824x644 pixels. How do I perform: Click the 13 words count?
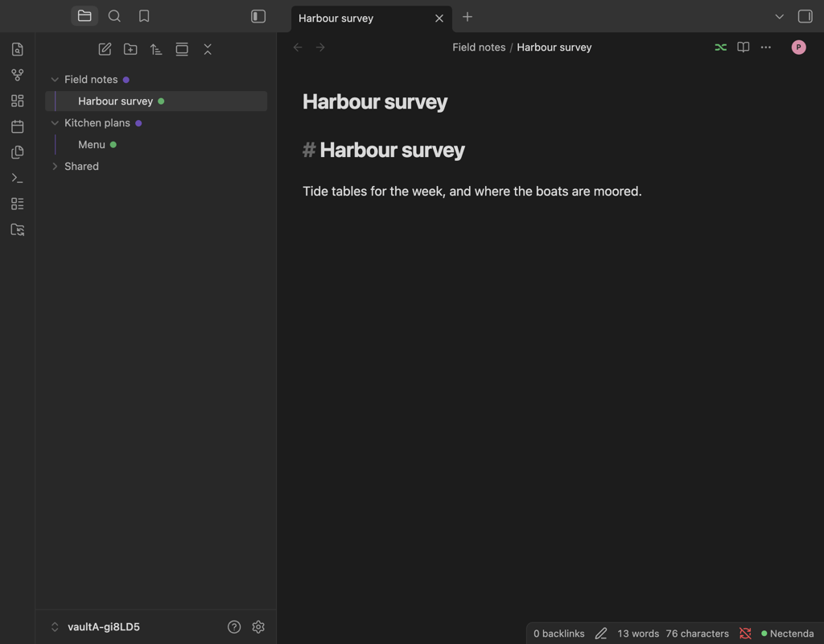[x=638, y=634]
